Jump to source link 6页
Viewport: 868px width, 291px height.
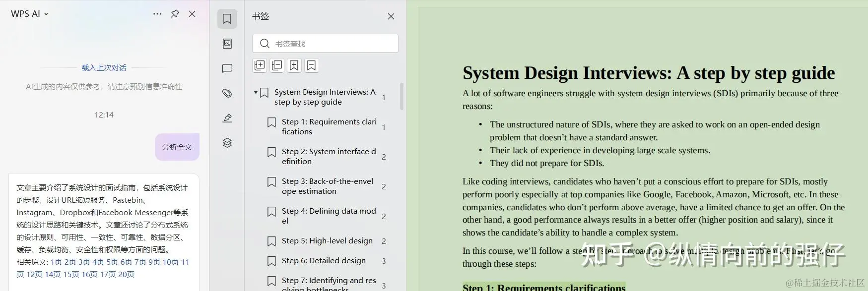(x=126, y=262)
